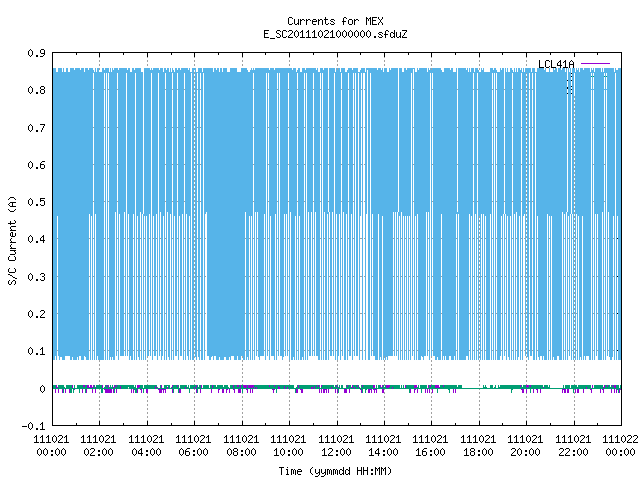Click the 16:00 x-axis time label

[x=430, y=452]
